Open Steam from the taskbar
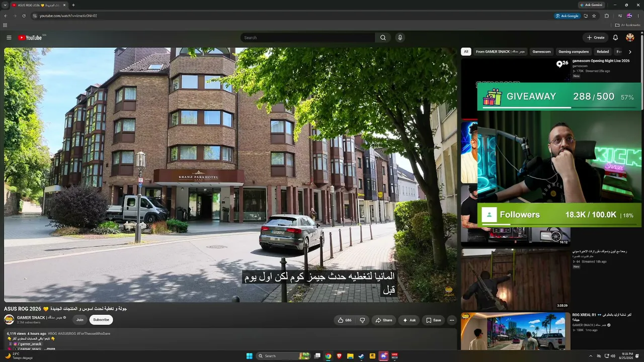Image resolution: width=644 pixels, height=362 pixels. point(361,356)
